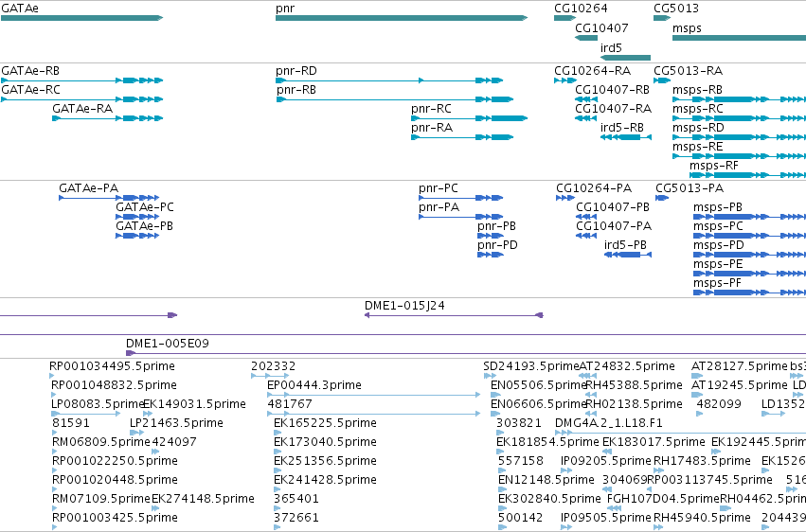Open the CG10407-PB protein feature
This screenshot has width=806, height=532.
[586, 217]
